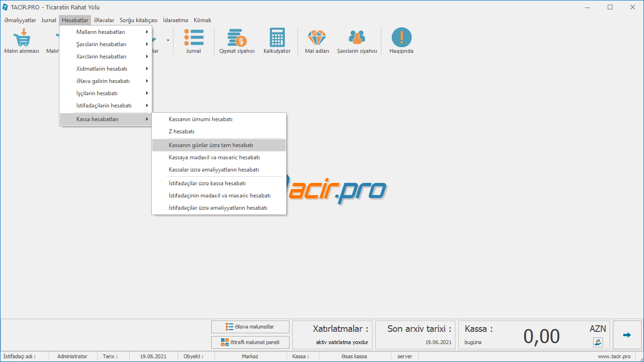Open the Sorğu kitabçası menu
The image size is (644, 362).
139,20
